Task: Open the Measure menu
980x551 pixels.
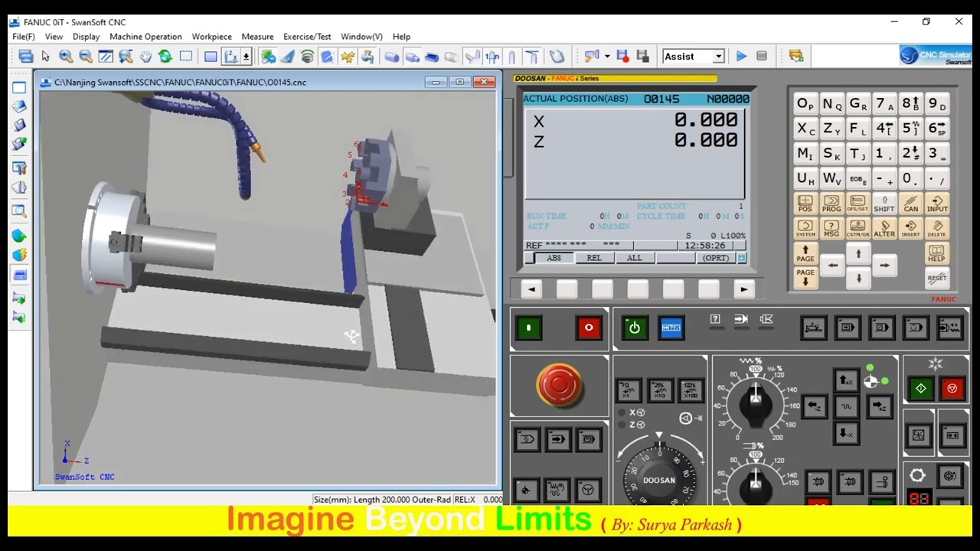Action: coord(257,36)
